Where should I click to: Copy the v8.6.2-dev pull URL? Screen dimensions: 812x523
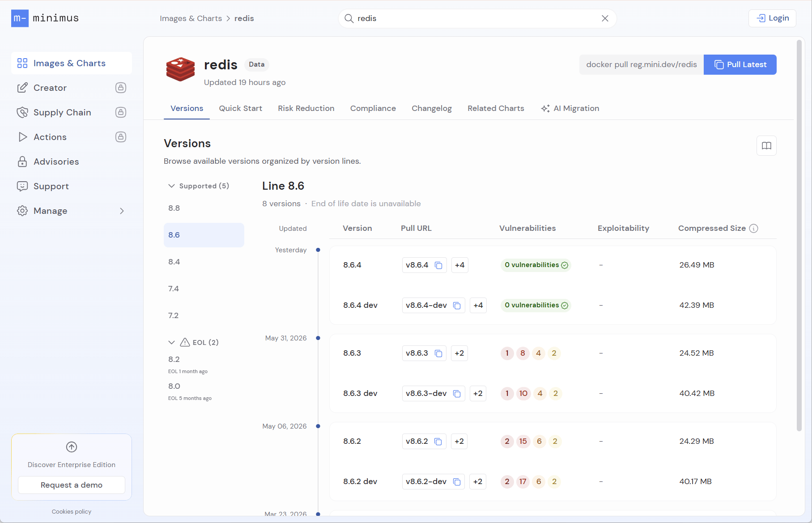click(457, 482)
